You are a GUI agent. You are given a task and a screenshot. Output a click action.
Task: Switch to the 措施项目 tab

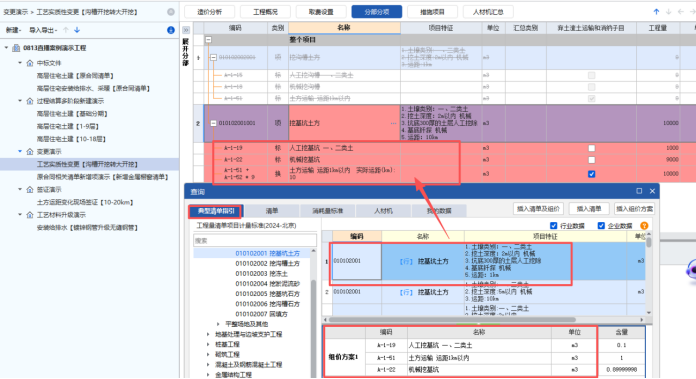(x=432, y=12)
